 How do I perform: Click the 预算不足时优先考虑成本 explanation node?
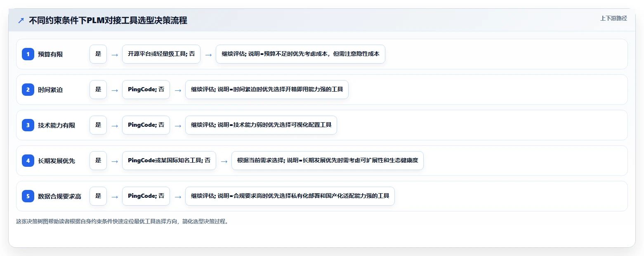300,54
